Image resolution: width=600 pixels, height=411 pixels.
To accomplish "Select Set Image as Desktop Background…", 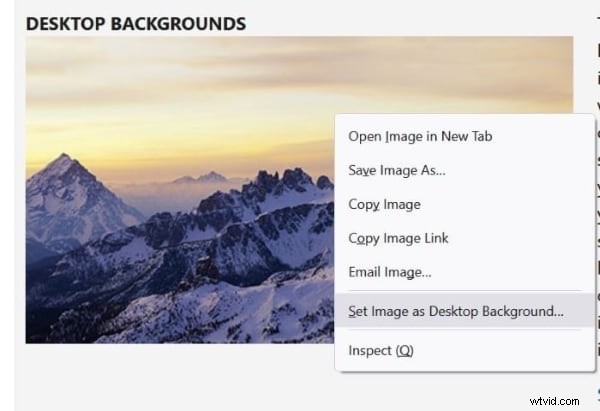I will [x=455, y=311].
